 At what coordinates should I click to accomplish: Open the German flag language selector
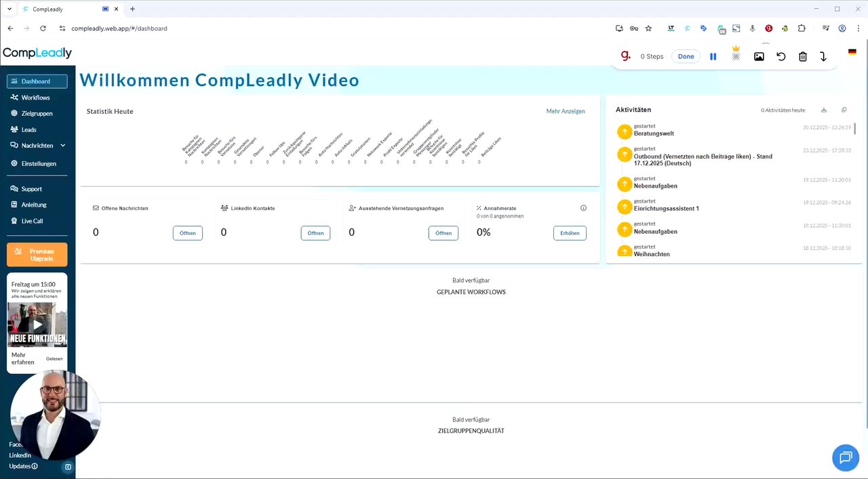[x=852, y=52]
